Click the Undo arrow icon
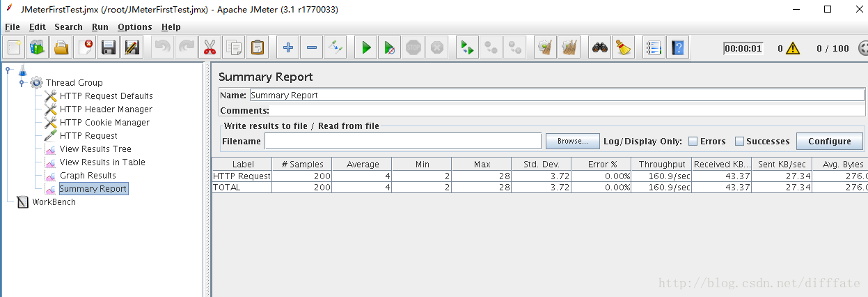 click(x=163, y=47)
